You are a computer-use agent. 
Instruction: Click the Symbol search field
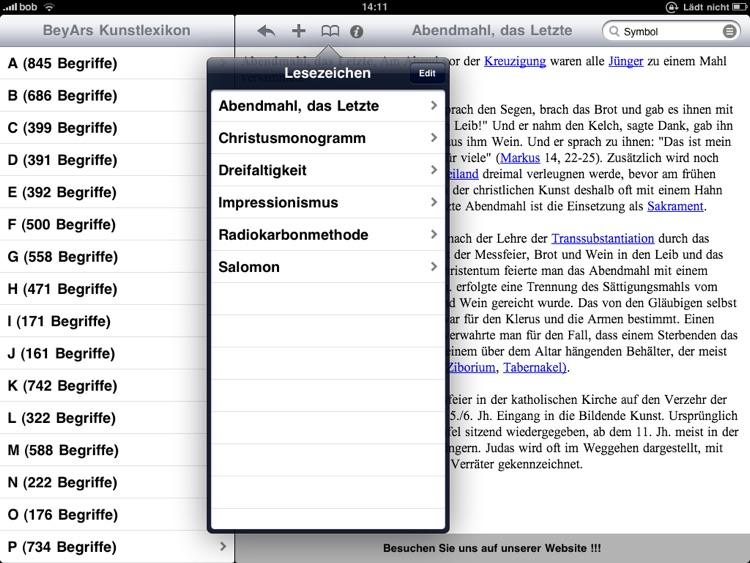(671, 32)
